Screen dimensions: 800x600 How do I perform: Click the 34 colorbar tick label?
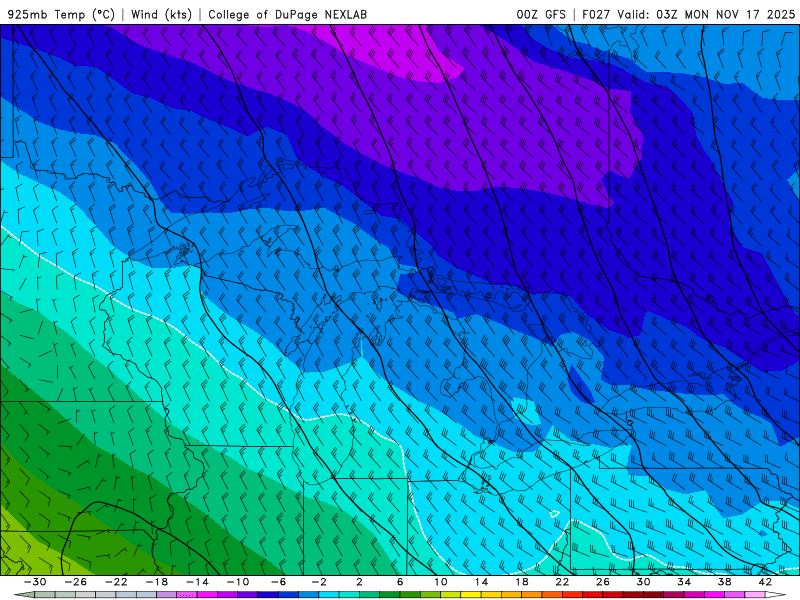pos(684,582)
